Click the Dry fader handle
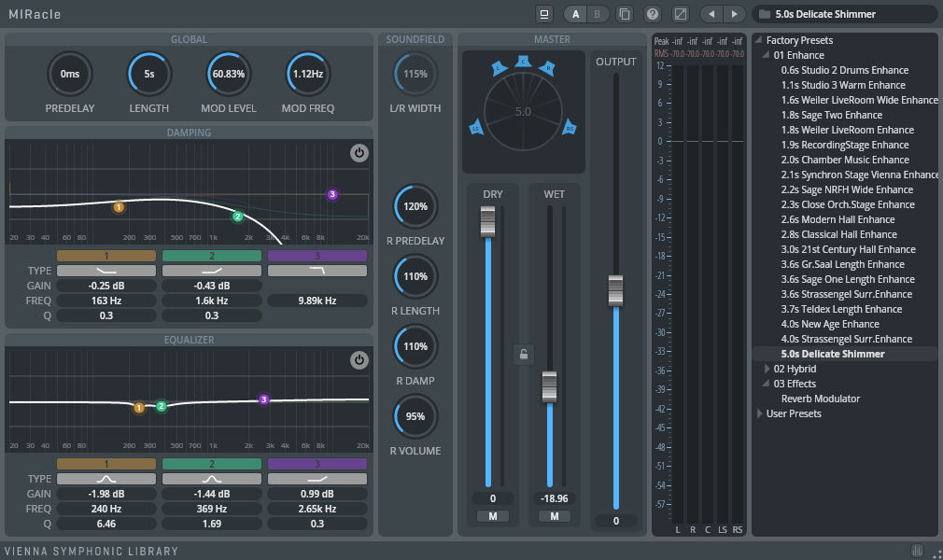 [x=487, y=221]
